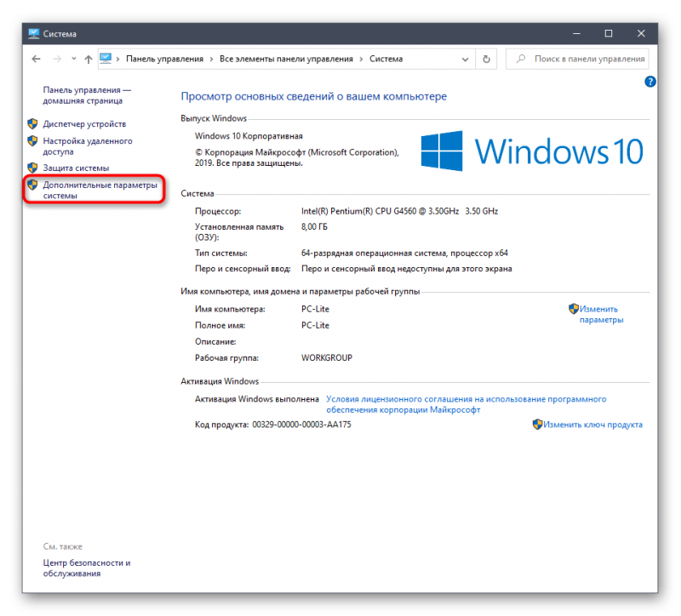Open address bar history dropdown

coord(465,59)
